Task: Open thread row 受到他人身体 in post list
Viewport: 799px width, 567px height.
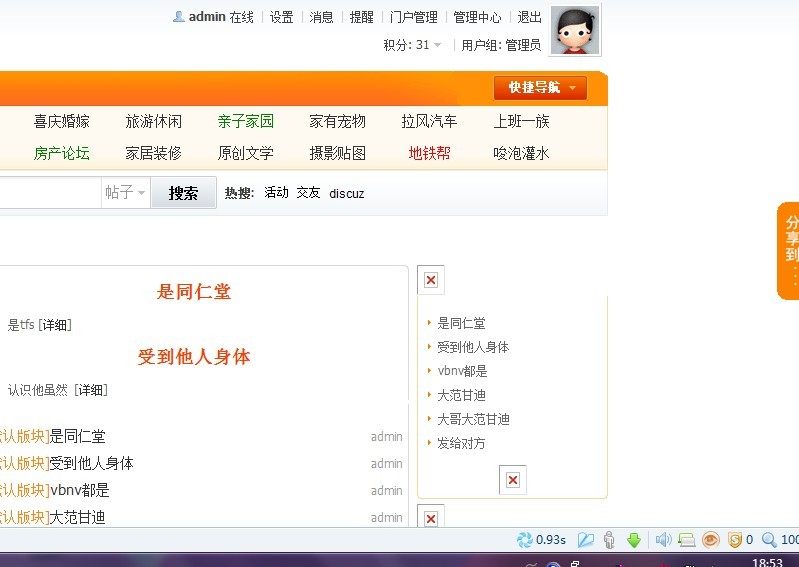Action: click(91, 463)
